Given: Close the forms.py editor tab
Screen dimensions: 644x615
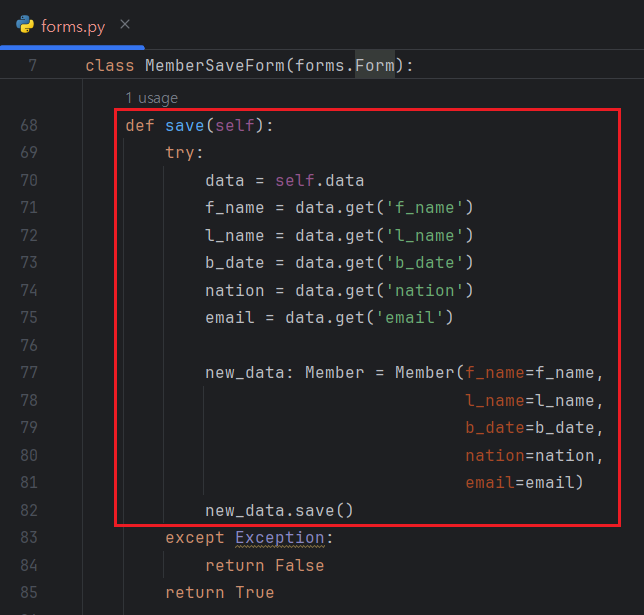Looking at the screenshot, I should [x=124, y=24].
